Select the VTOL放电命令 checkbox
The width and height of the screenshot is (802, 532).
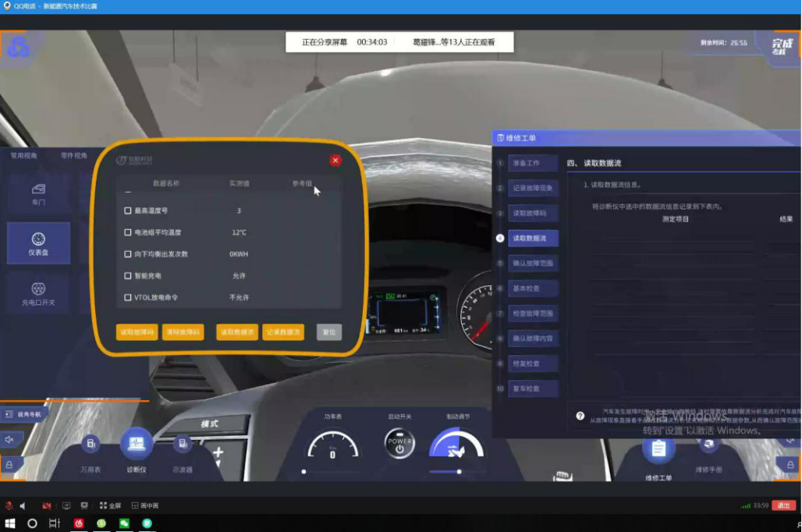[128, 298]
